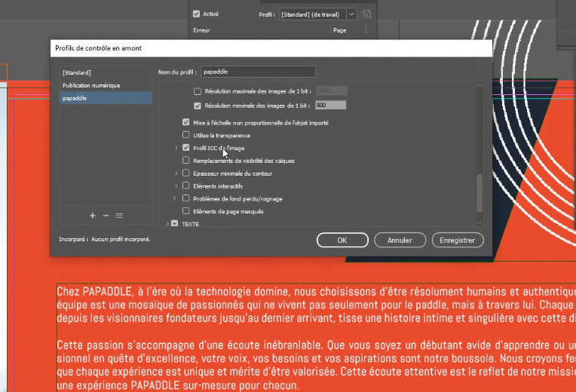Enable the Utilise la transparence checkbox
Screen dimensions: 576x392
(186, 135)
